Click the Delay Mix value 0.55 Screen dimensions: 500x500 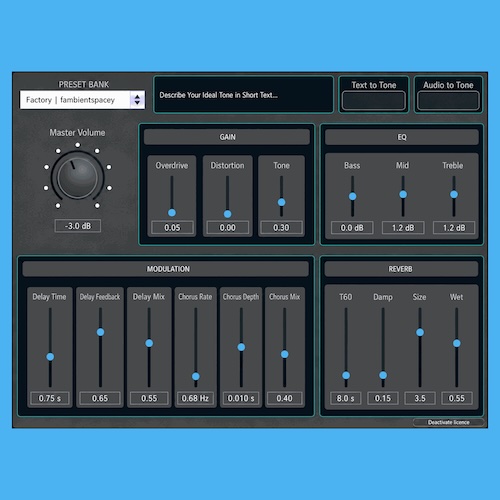(x=149, y=398)
